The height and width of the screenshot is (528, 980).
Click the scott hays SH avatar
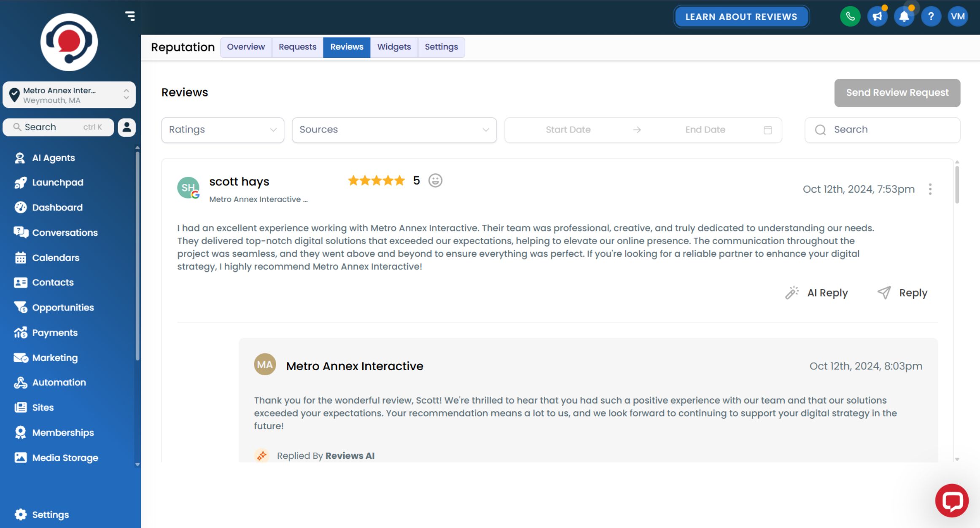click(188, 188)
